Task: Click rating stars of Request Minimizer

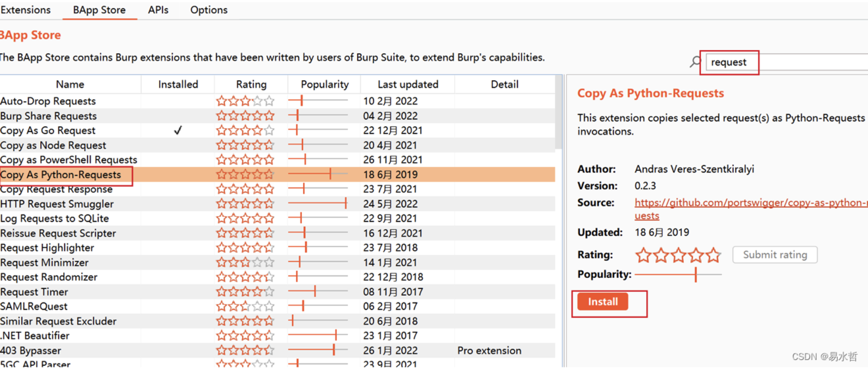Action: pos(245,262)
